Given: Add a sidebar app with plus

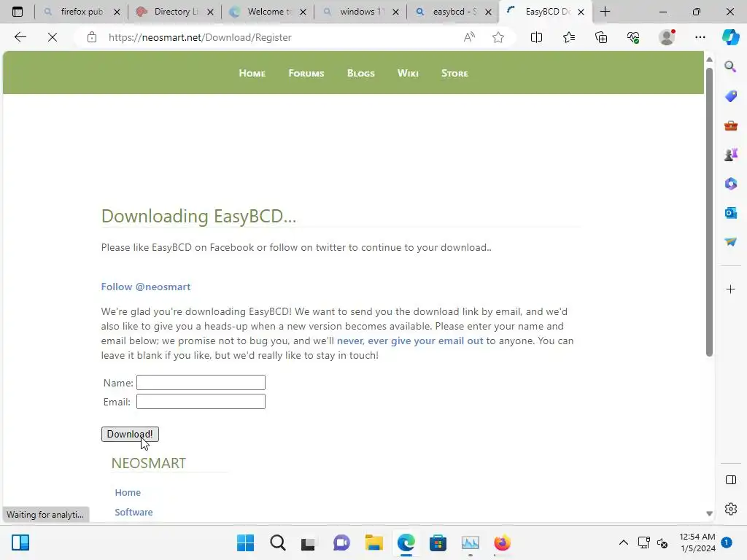Looking at the screenshot, I should (x=730, y=289).
